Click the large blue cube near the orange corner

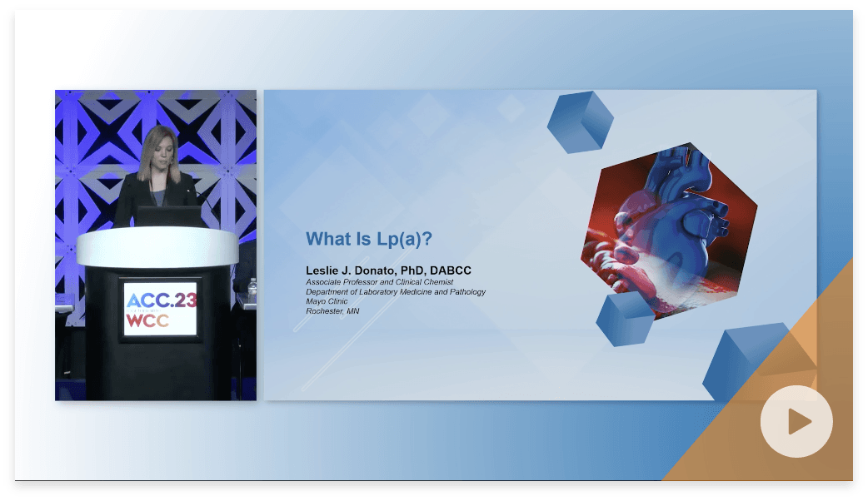point(744,362)
